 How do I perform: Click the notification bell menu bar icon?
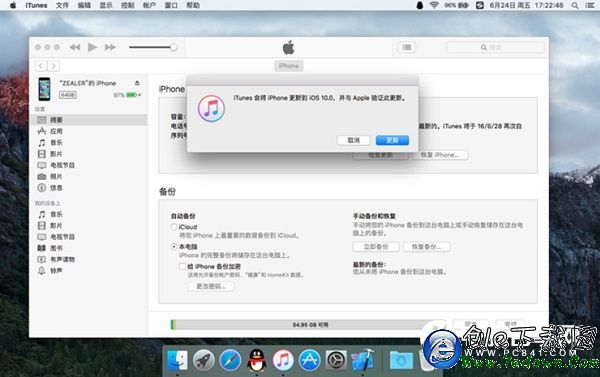tap(420, 5)
